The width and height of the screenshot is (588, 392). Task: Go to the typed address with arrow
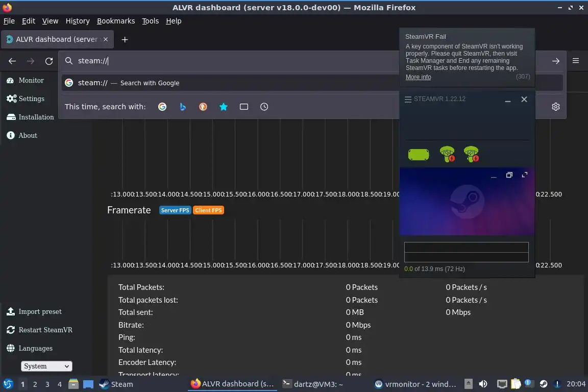556,61
